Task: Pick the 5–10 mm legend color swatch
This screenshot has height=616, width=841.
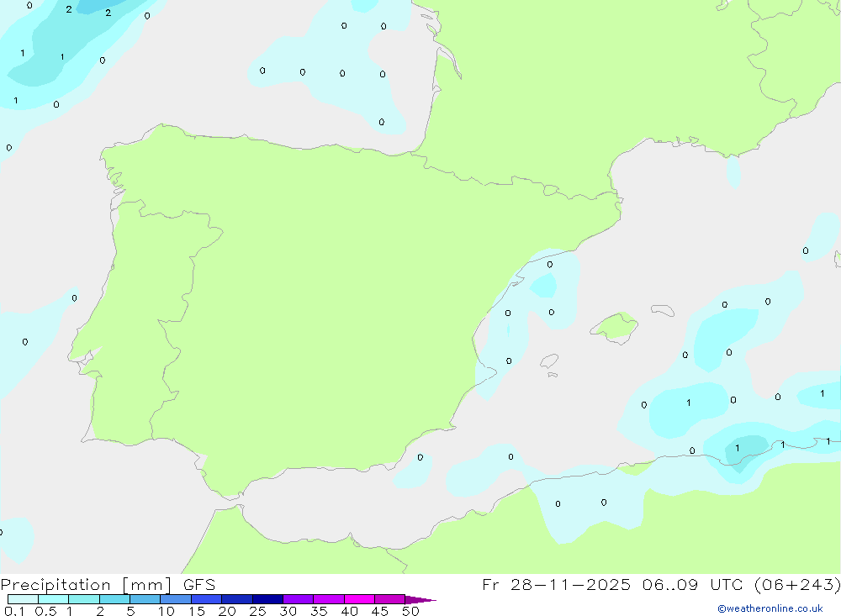Action: tap(145, 599)
